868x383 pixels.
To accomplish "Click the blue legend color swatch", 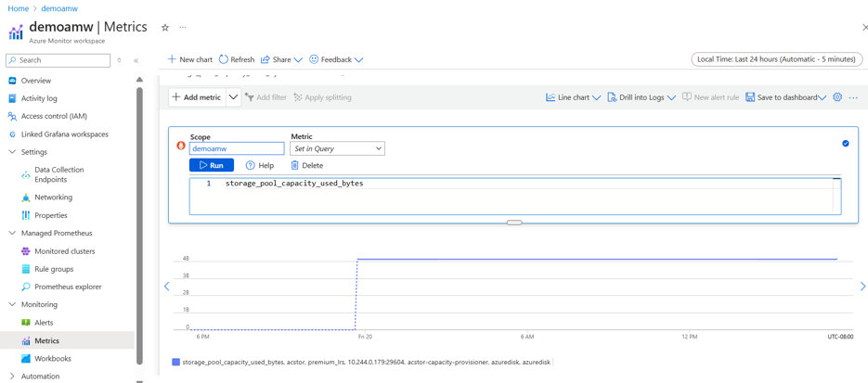I will click(x=175, y=363).
